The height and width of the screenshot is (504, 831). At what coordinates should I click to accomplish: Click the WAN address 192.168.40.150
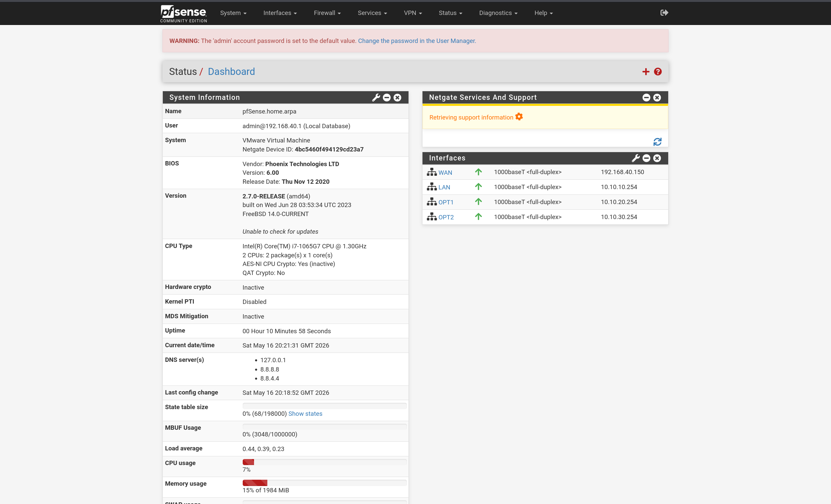coord(622,172)
